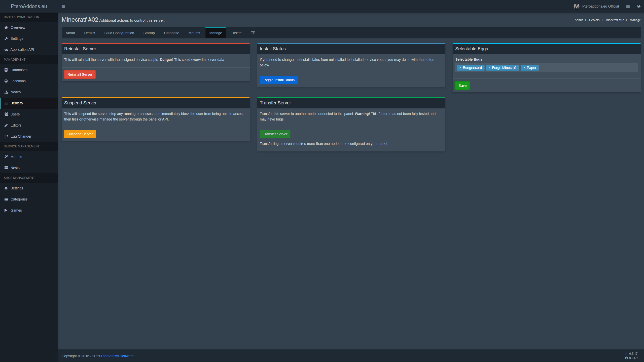The width and height of the screenshot is (644, 362).
Task: Open the Pterodactyl Software footer link
Action: (117, 356)
